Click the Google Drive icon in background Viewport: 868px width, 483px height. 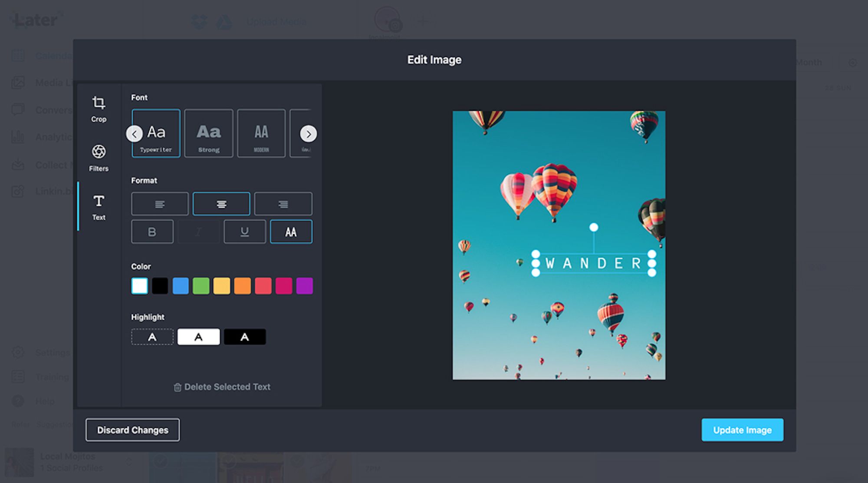(x=224, y=22)
